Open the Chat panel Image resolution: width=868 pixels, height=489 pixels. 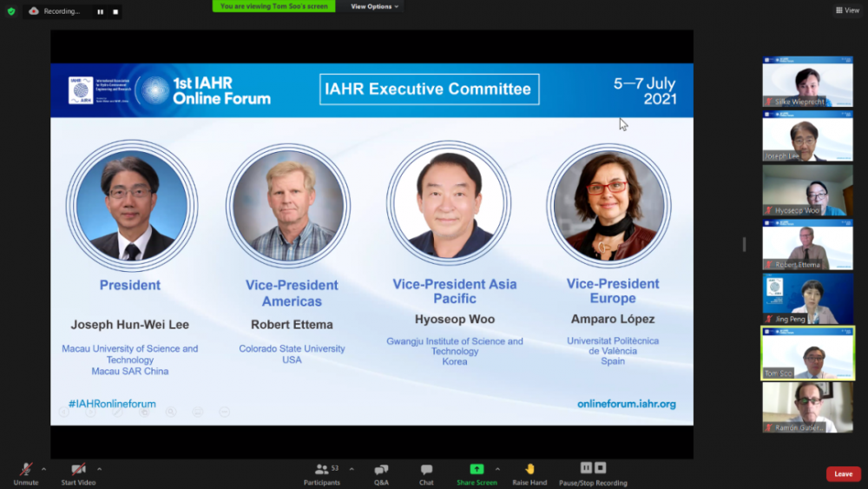[x=426, y=474]
